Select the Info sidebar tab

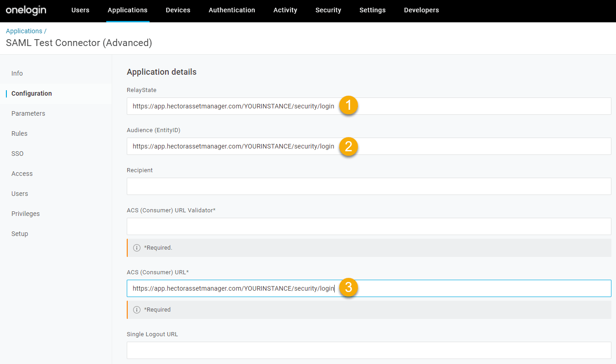tap(17, 73)
